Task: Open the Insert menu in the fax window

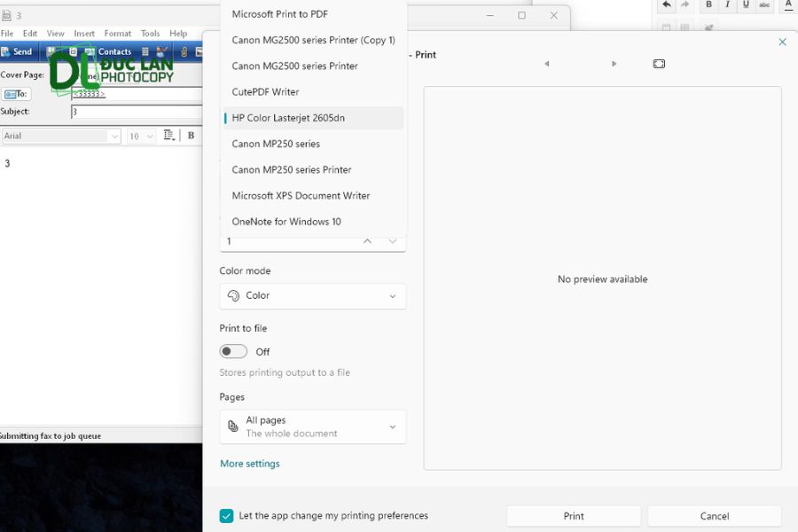Action: click(84, 33)
